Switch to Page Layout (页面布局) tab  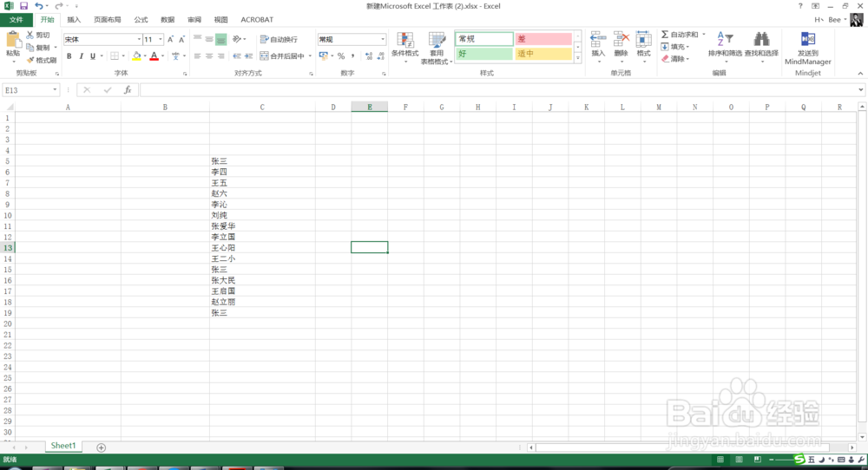point(108,19)
